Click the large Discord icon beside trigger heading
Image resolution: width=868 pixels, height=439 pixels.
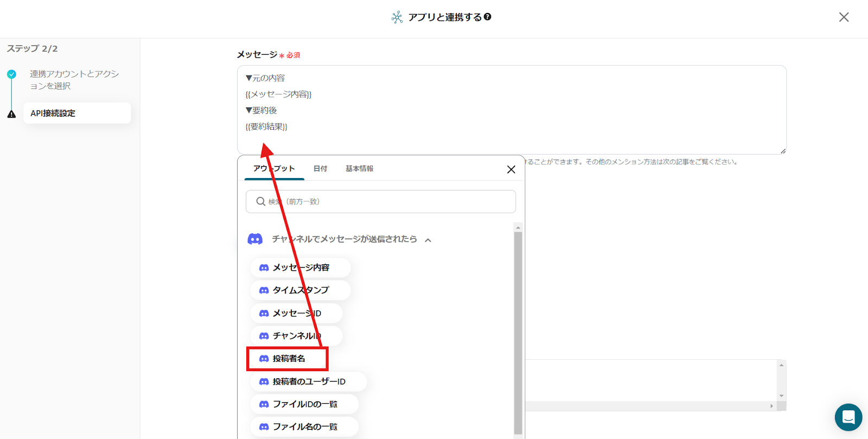coord(255,239)
